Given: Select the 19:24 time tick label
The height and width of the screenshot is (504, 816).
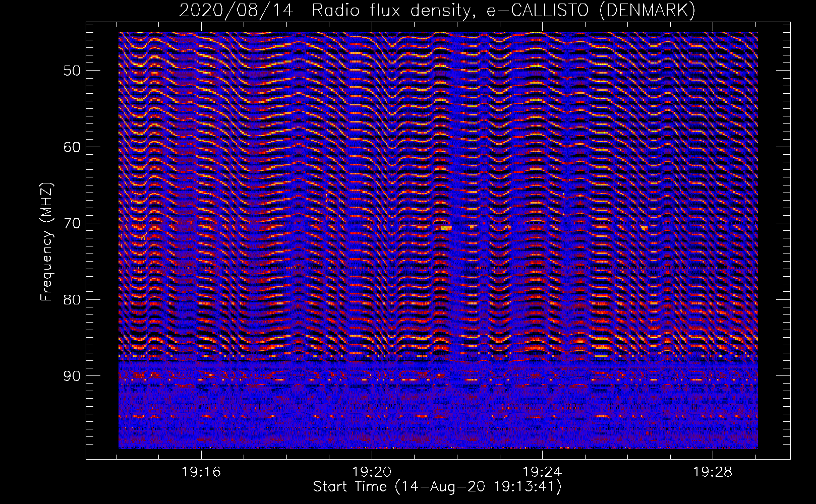Looking at the screenshot, I should pos(543,472).
